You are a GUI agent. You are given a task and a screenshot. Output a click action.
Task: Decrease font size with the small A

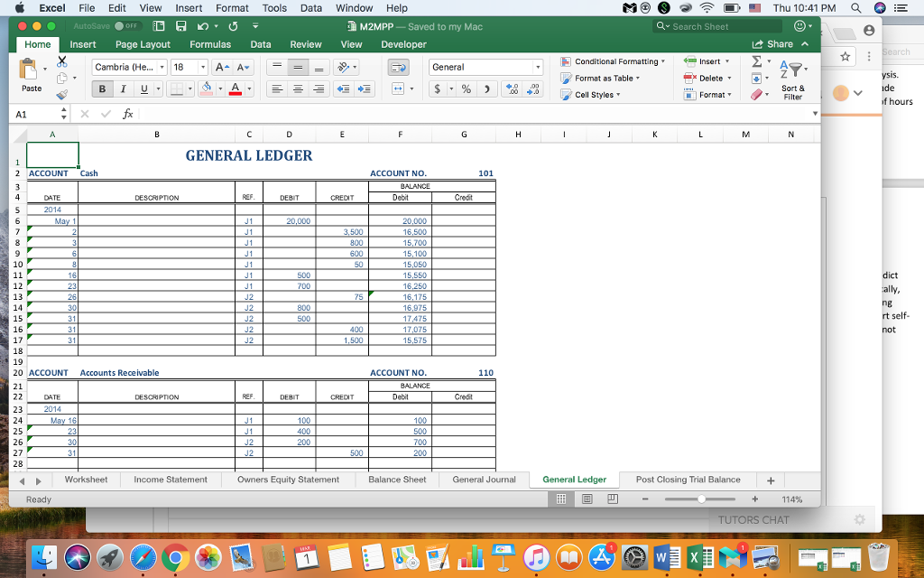click(x=243, y=67)
